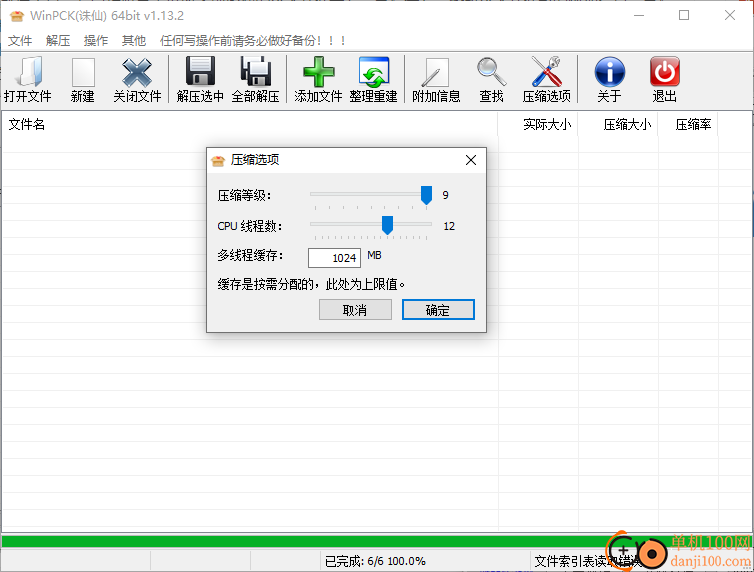Click the 打开文件 (Open file) toolbar icon
Image resolution: width=754 pixels, height=572 pixels.
coord(27,72)
